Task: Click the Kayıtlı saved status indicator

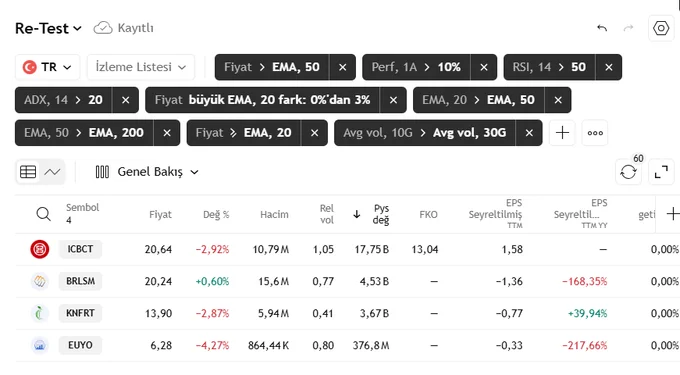Action: click(124, 28)
